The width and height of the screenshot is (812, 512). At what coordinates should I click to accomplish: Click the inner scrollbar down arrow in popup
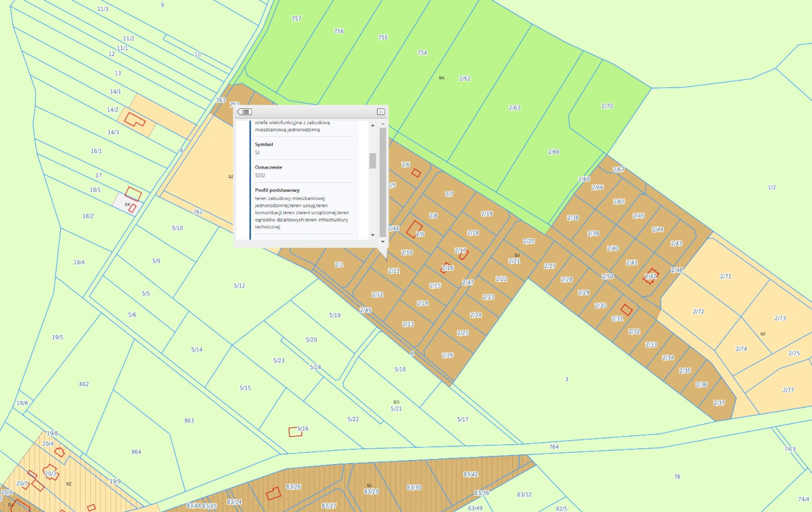371,234
